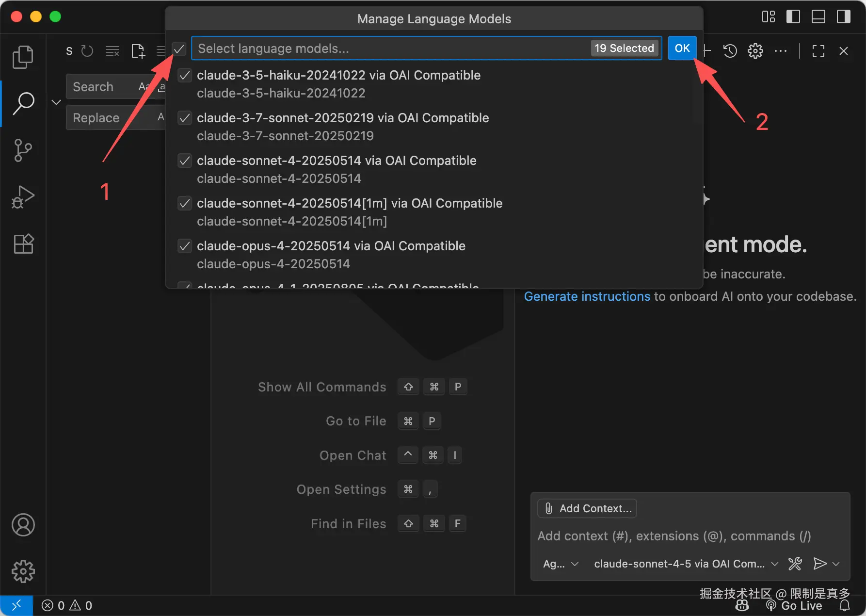This screenshot has width=866, height=616.
Task: Expand the Toggle Replace chevron
Action: tap(56, 102)
